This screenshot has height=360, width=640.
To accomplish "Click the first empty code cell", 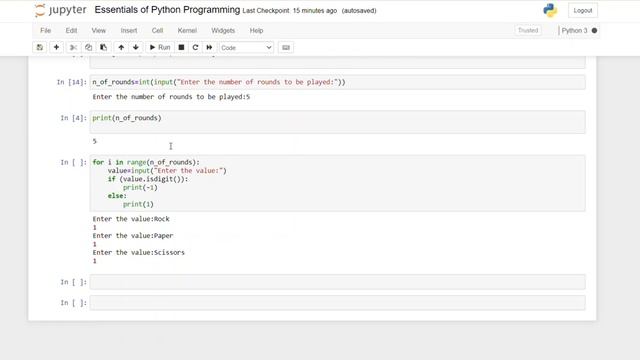I will click(x=338, y=282).
